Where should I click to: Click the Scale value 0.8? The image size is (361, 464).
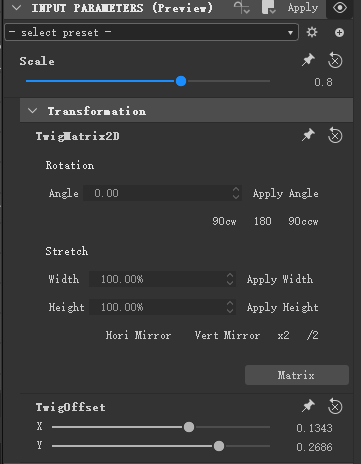point(323,82)
